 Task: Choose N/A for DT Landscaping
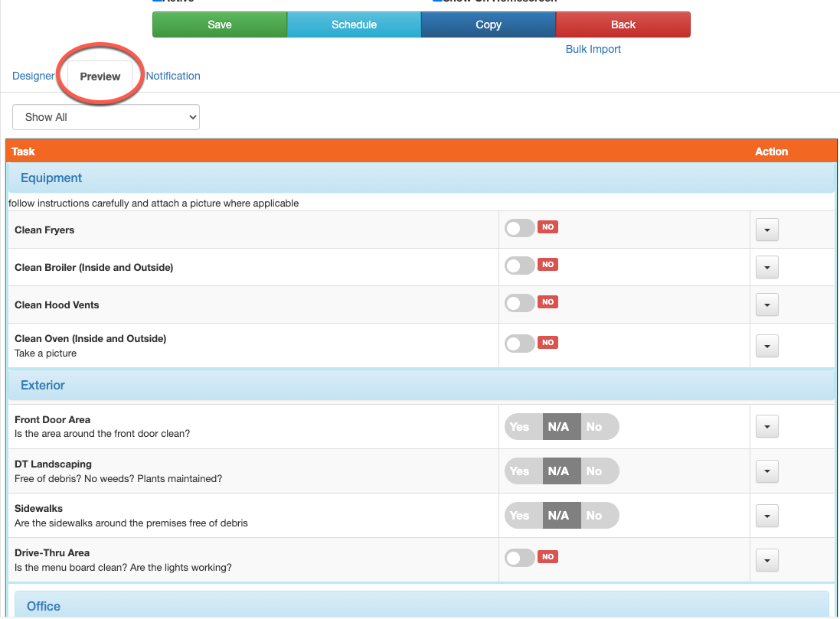coord(559,471)
